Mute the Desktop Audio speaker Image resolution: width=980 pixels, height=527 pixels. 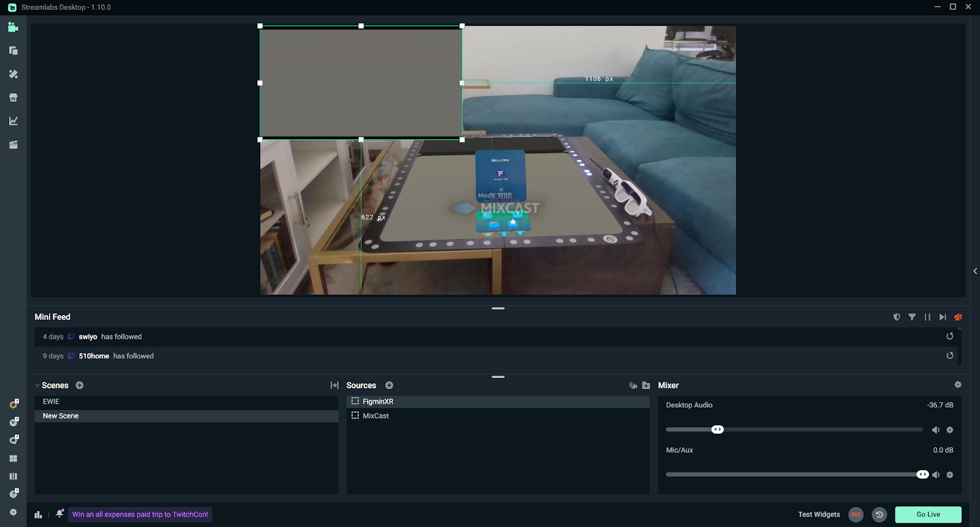coord(935,430)
